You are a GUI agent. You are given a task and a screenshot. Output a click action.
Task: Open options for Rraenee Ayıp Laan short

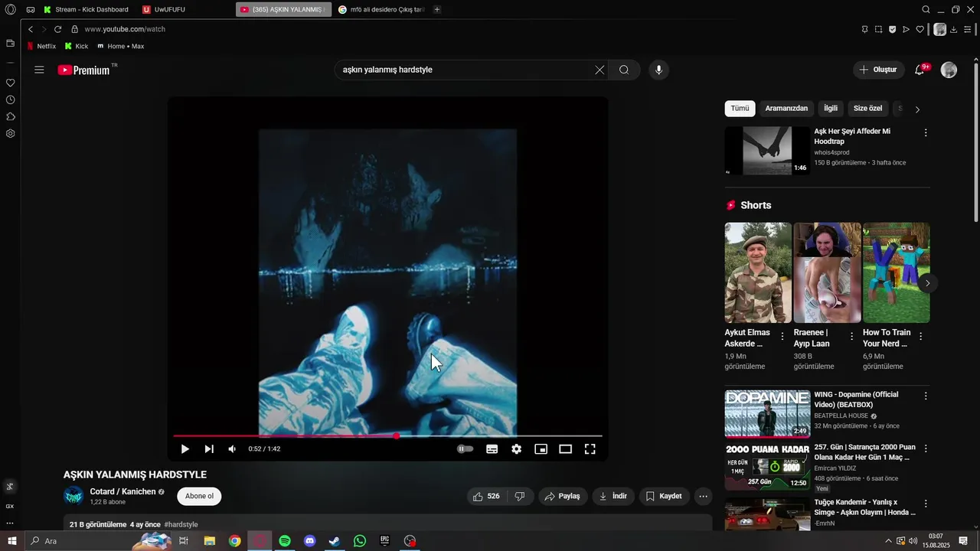click(851, 337)
